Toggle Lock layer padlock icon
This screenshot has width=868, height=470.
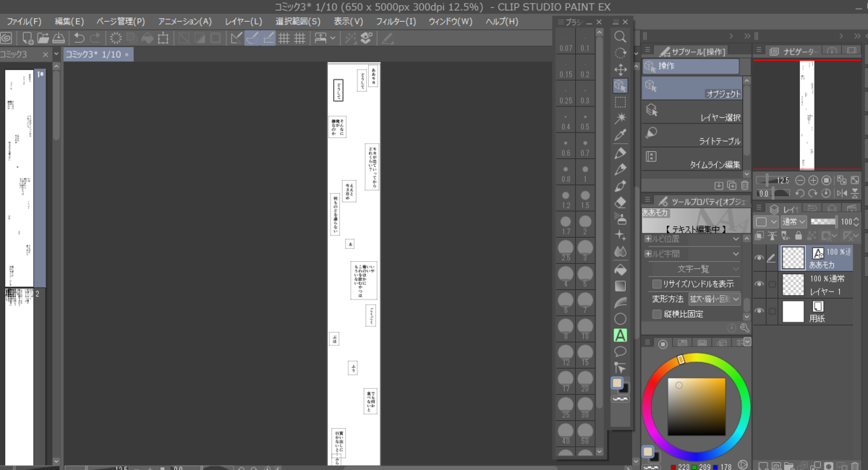click(x=798, y=236)
